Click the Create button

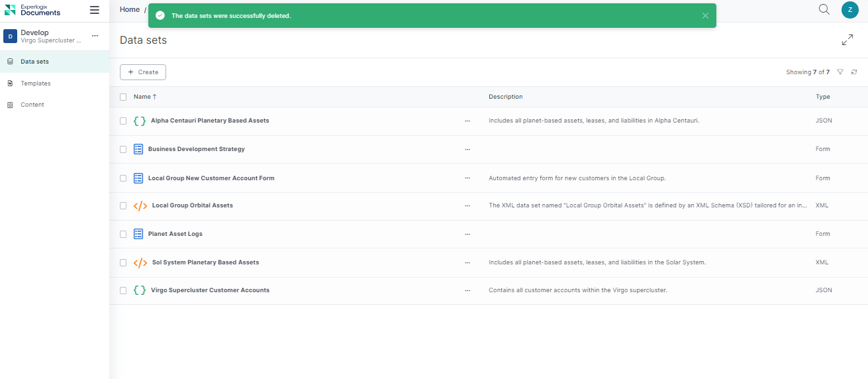[x=143, y=72]
